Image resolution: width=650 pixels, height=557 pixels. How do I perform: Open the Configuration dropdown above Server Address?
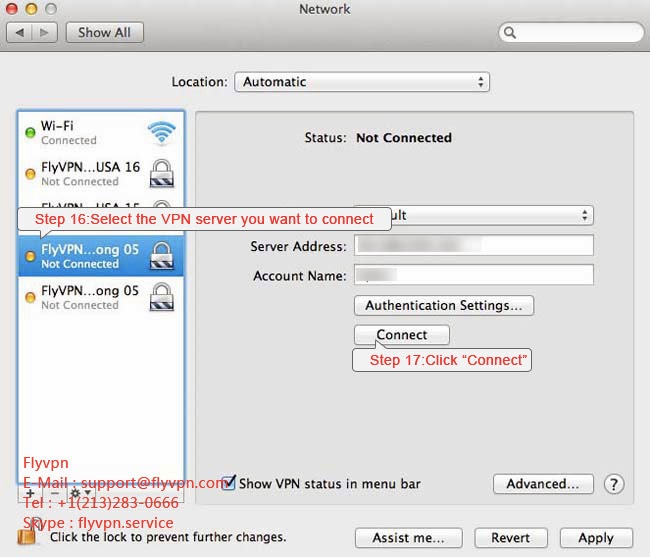coord(492,216)
